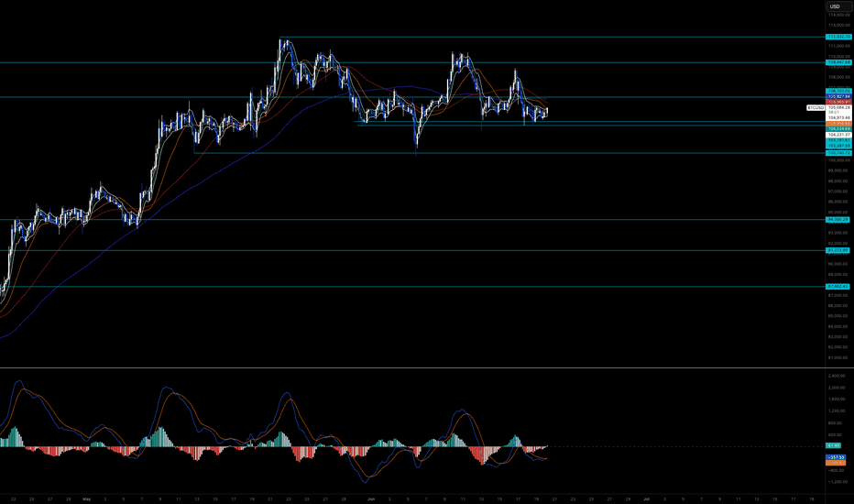Click the 114,000.00 tick on the price axis
Screen dimensions: 854x504
click(839, 15)
